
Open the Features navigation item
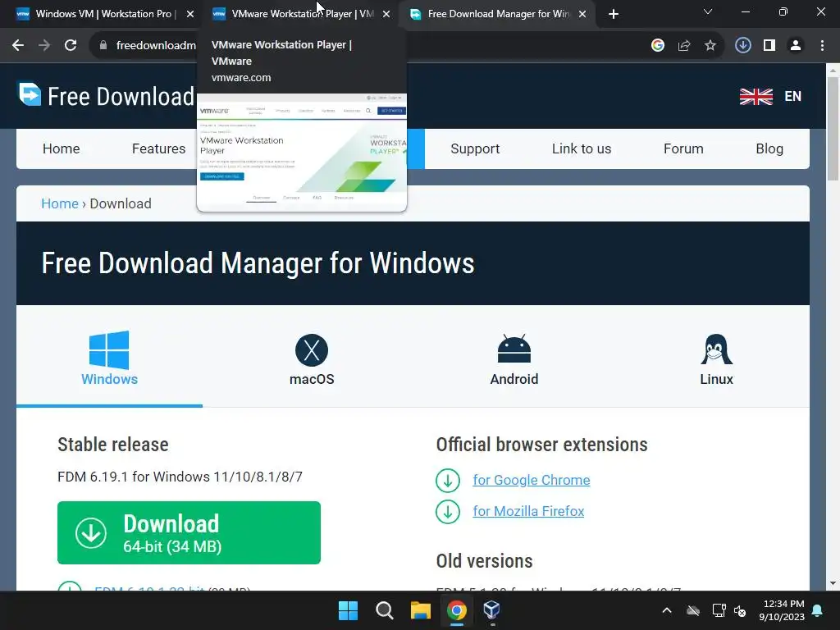tap(158, 149)
